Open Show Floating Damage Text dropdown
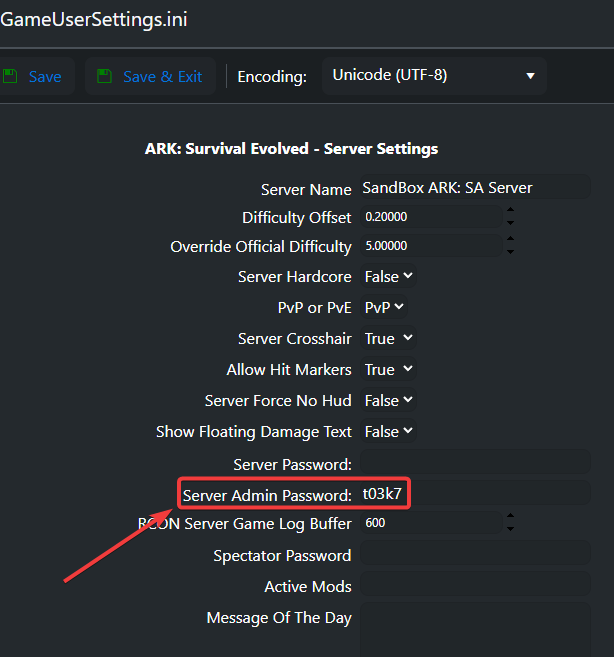Image resolution: width=614 pixels, height=657 pixels. (388, 432)
